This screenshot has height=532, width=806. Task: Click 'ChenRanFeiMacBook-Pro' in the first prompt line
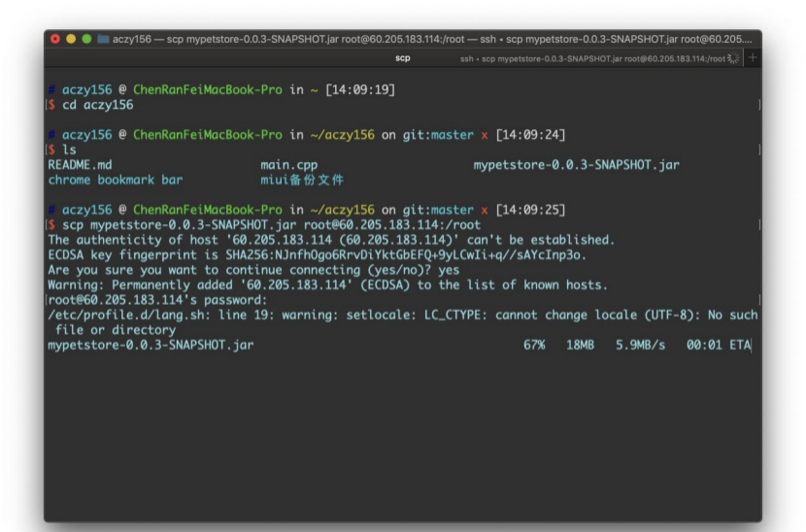tap(208, 90)
